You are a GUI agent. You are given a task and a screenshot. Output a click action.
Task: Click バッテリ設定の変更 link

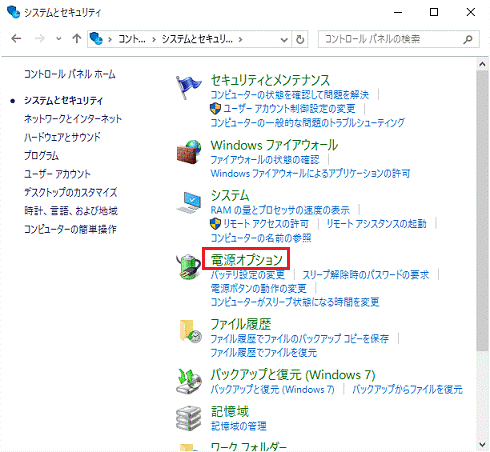pyautogui.click(x=248, y=275)
